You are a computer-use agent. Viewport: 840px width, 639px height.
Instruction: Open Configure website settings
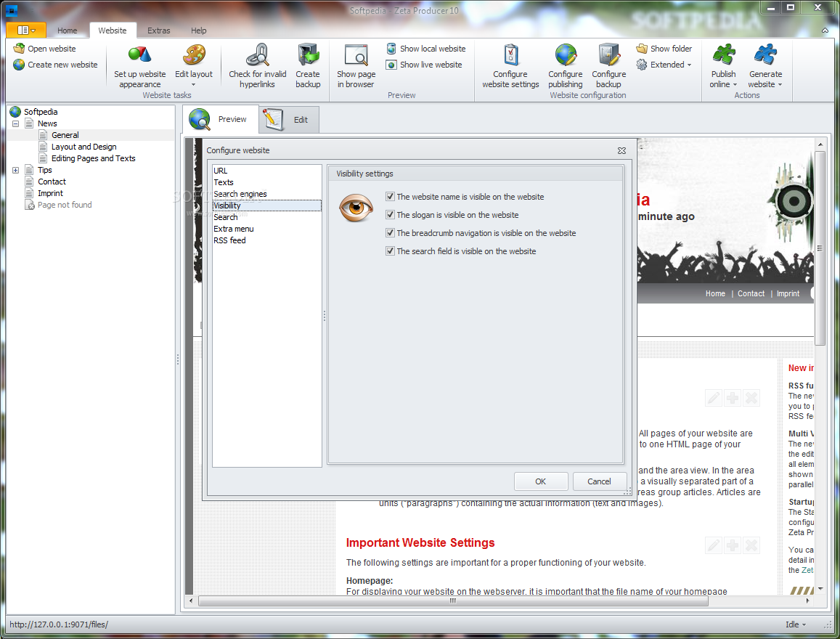510,66
